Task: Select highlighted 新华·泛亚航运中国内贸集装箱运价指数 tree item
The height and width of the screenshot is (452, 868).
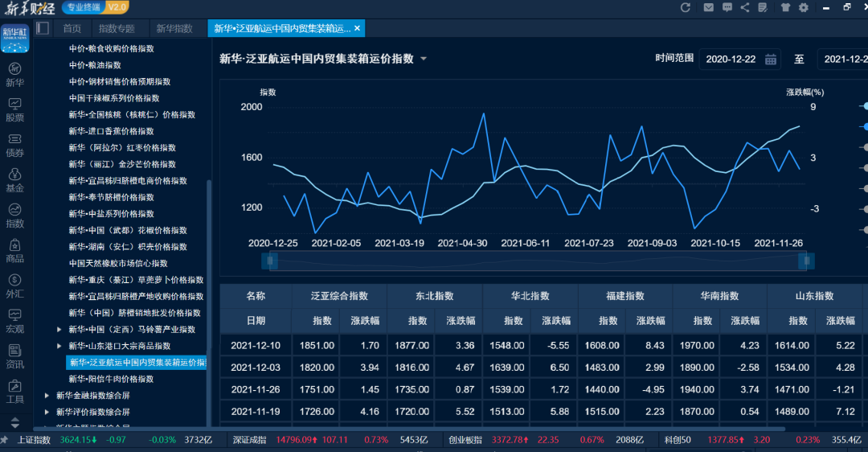Action: coord(136,363)
